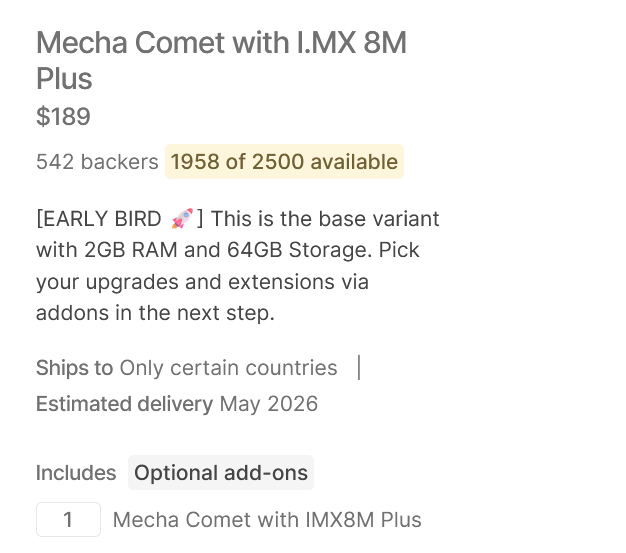626x553 pixels.
Task: Click the rocket emoji in the description
Action: (x=181, y=219)
